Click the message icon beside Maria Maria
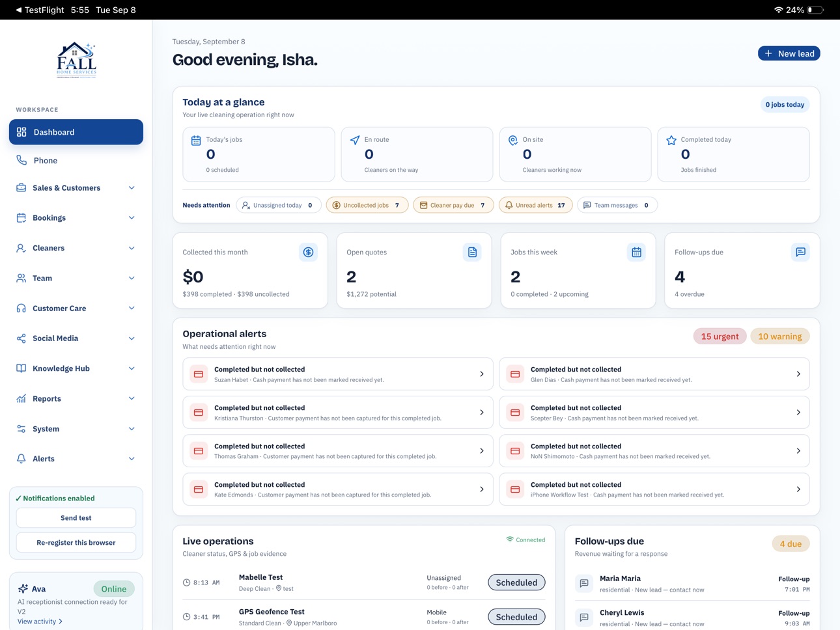Viewport: 840px width, 630px height. (x=584, y=584)
